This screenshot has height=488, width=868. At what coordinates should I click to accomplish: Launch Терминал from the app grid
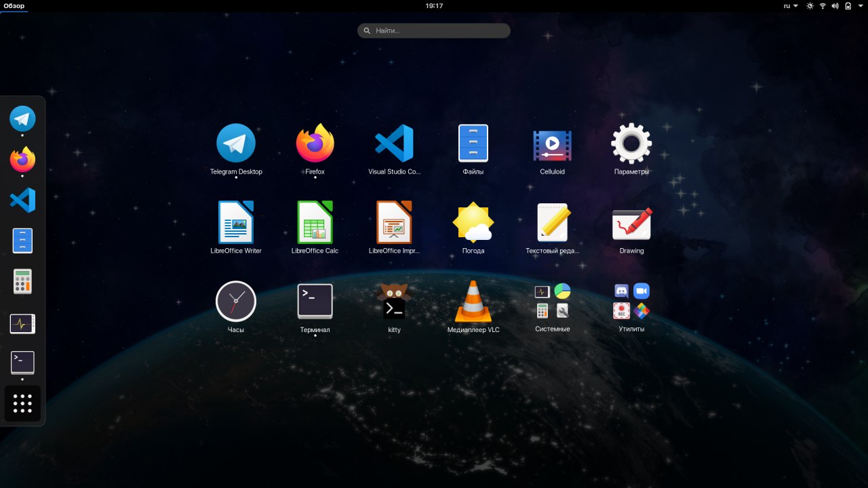pyautogui.click(x=315, y=302)
